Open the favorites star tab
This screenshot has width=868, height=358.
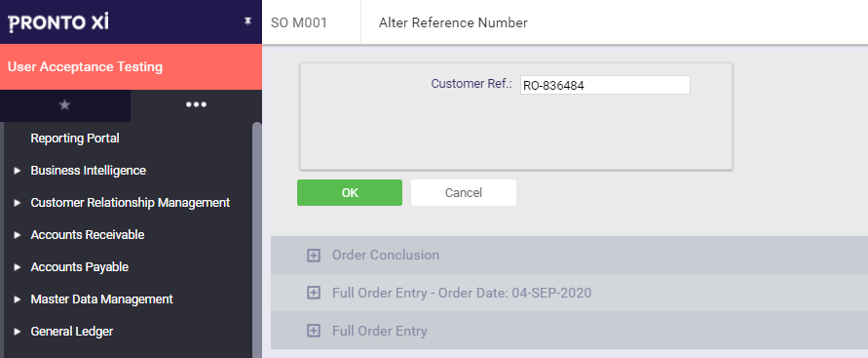(x=64, y=104)
